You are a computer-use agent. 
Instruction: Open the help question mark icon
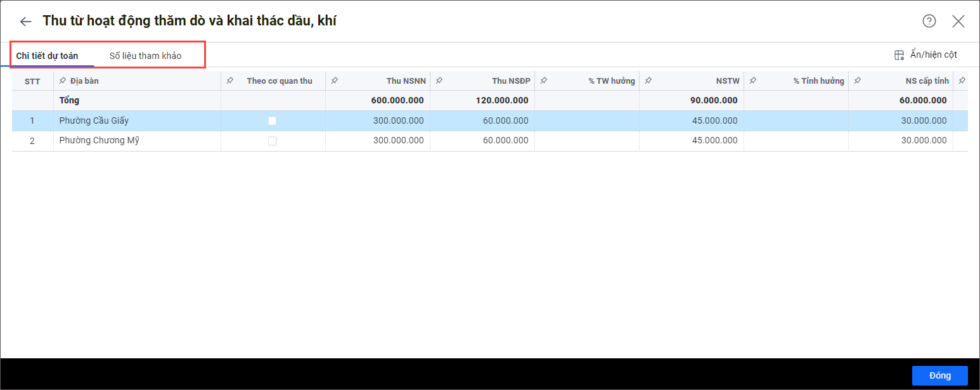[x=929, y=22]
